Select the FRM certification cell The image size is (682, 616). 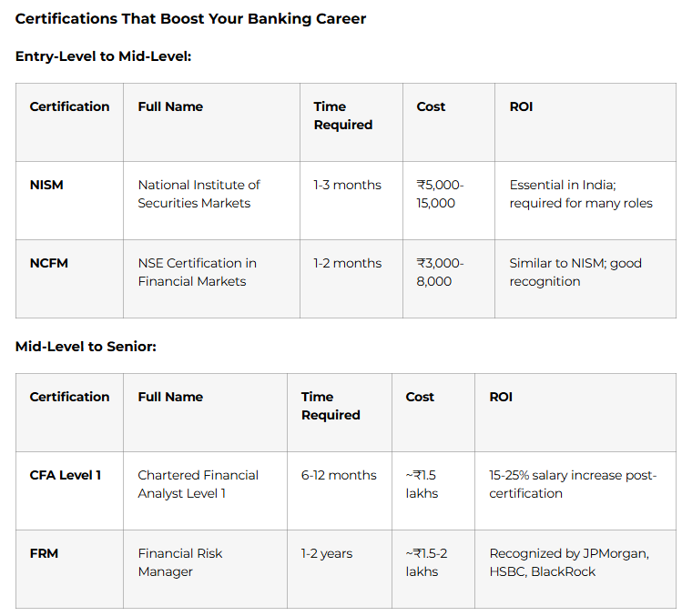45,553
